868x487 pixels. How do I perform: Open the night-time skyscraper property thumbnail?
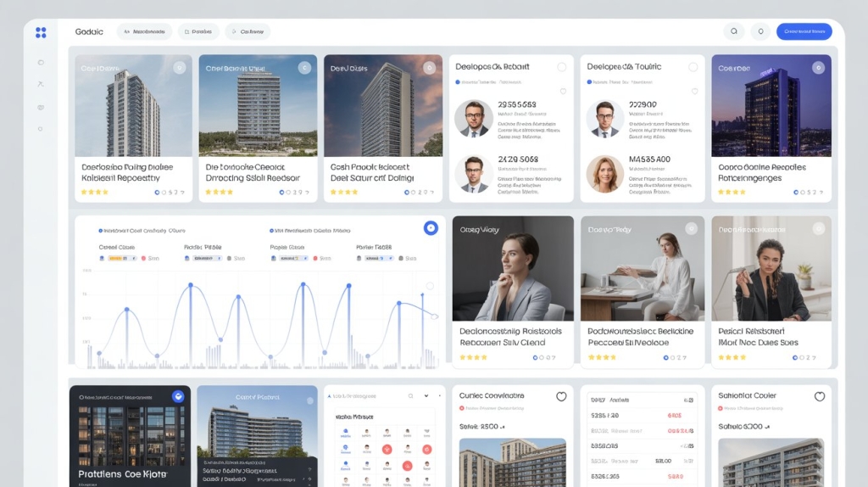[x=771, y=106]
